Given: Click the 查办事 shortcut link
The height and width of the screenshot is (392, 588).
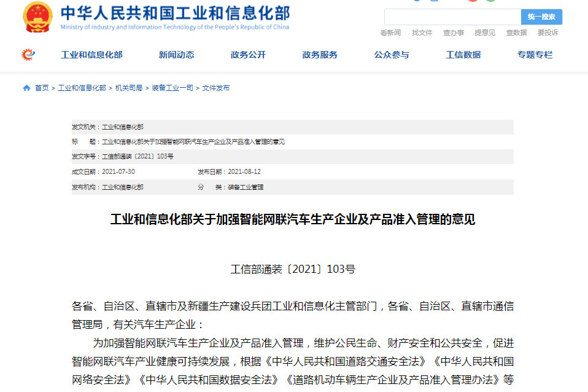Looking at the screenshot, I should (454, 33).
